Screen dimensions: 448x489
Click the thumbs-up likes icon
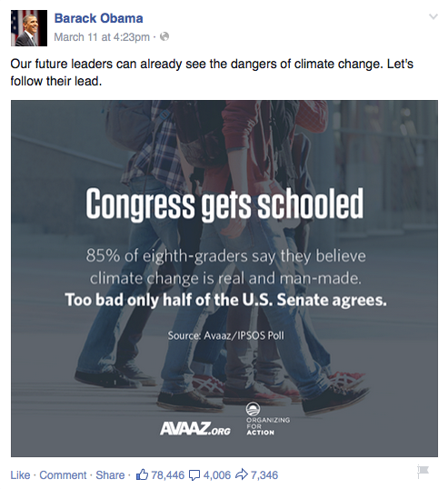click(x=142, y=474)
